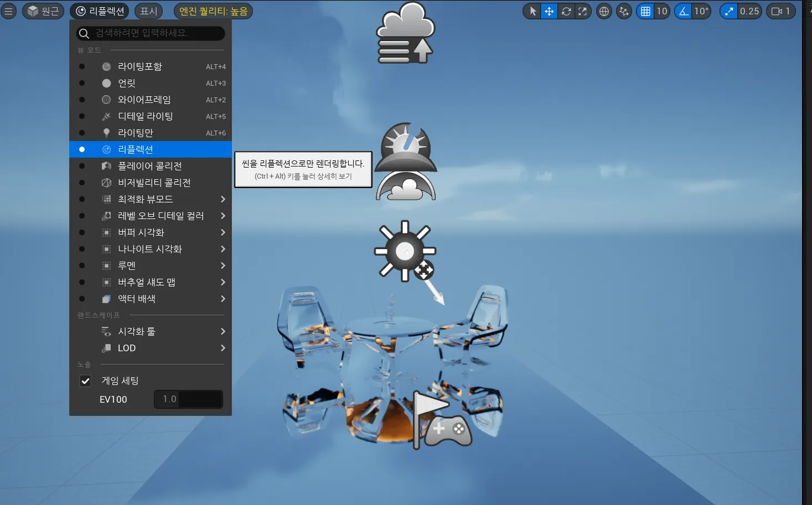Expand the 레벨 오브 디테일 컬러 submenu
The width and height of the screenshot is (812, 505).
(x=151, y=216)
